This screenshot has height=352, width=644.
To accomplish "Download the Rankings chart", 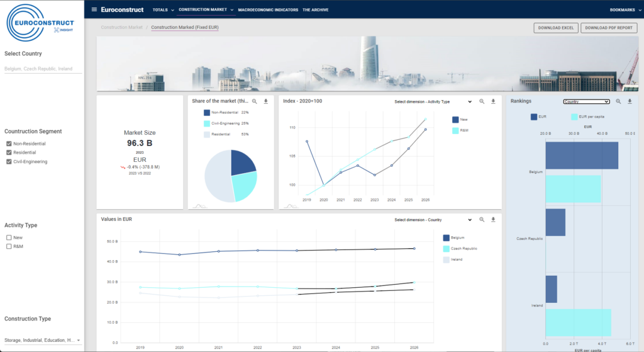I will coord(630,101).
